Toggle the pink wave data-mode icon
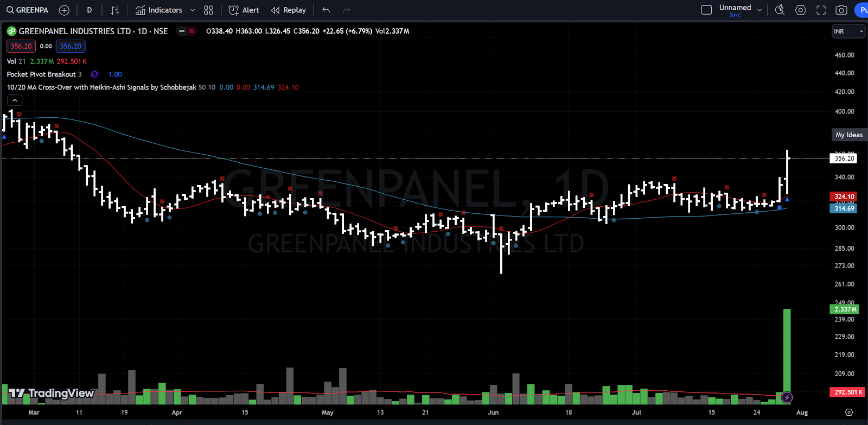The image size is (868, 425). [x=192, y=31]
